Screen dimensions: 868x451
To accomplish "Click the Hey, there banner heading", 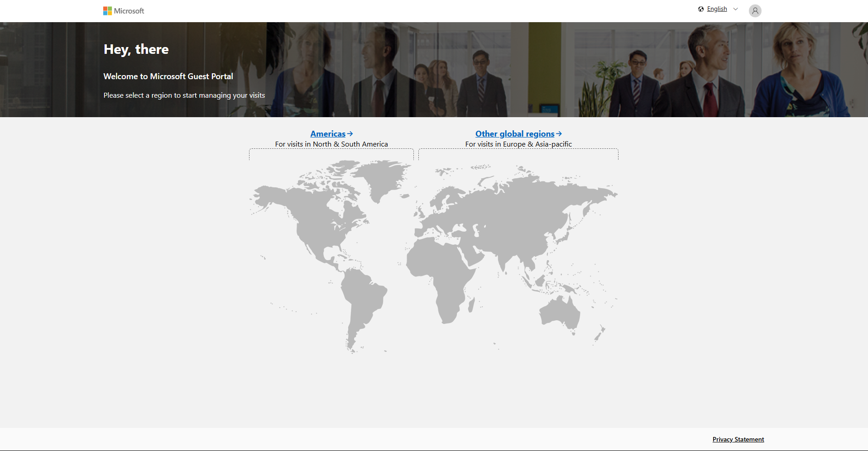I will click(136, 49).
